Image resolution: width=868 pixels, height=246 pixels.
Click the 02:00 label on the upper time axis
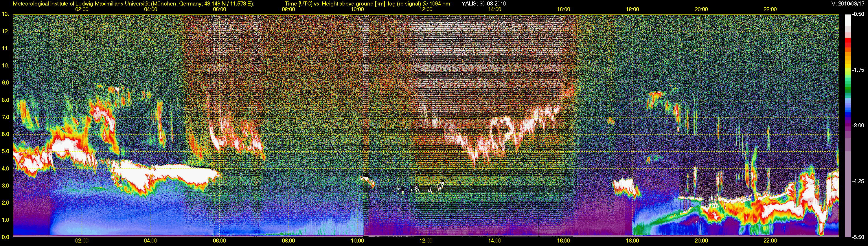point(82,10)
